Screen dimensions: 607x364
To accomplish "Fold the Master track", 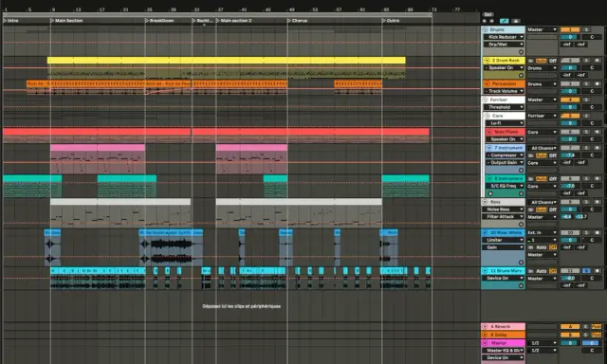I will click(x=485, y=343).
